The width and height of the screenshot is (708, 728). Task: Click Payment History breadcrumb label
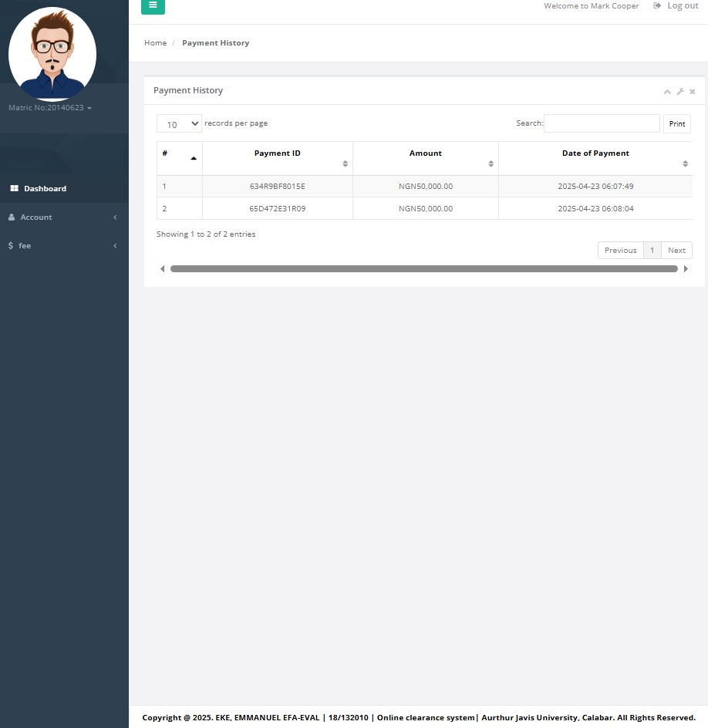pyautogui.click(x=215, y=42)
